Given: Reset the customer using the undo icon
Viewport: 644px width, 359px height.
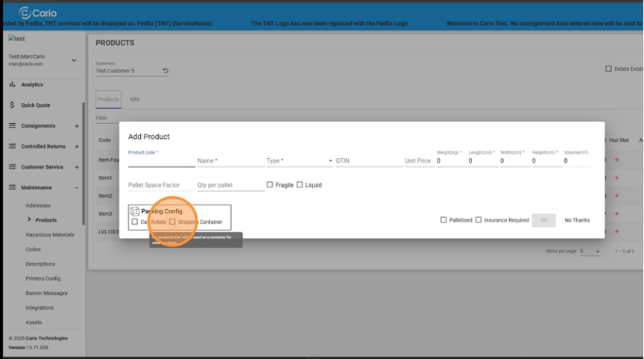Looking at the screenshot, I should (165, 71).
